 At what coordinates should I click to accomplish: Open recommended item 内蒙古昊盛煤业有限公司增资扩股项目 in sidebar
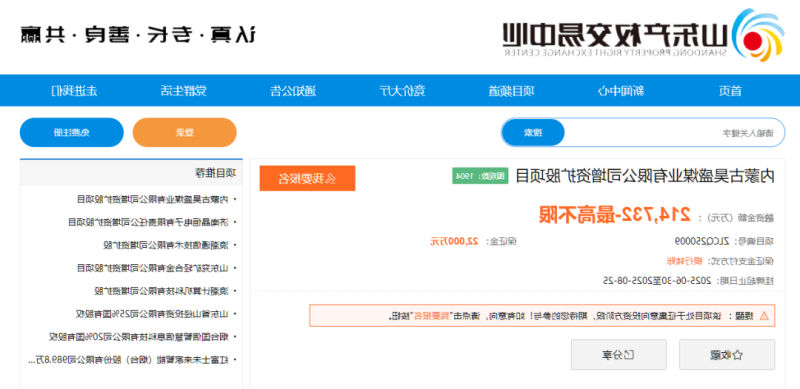click(152, 199)
